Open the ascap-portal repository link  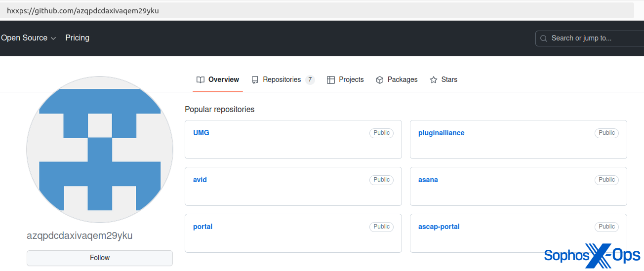439,227
